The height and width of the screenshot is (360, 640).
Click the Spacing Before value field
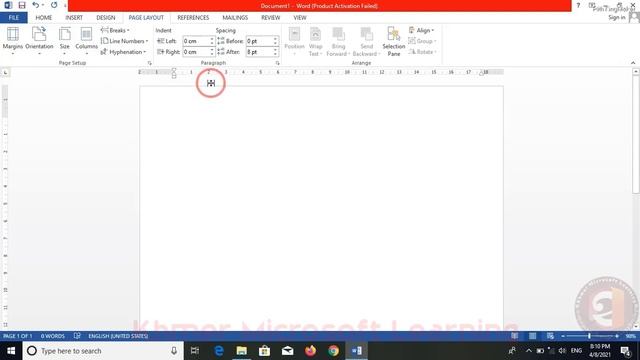pos(259,41)
